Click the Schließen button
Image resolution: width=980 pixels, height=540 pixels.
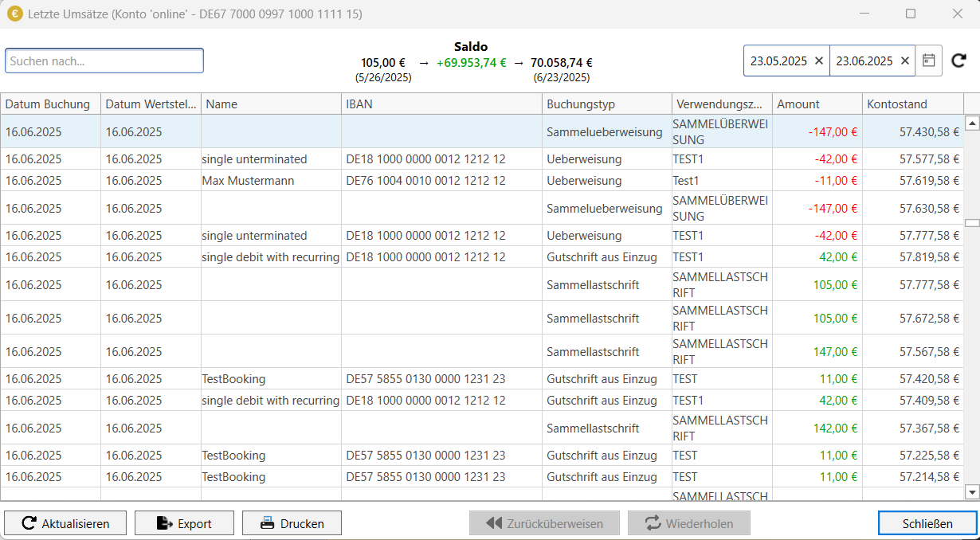pyautogui.click(x=927, y=523)
